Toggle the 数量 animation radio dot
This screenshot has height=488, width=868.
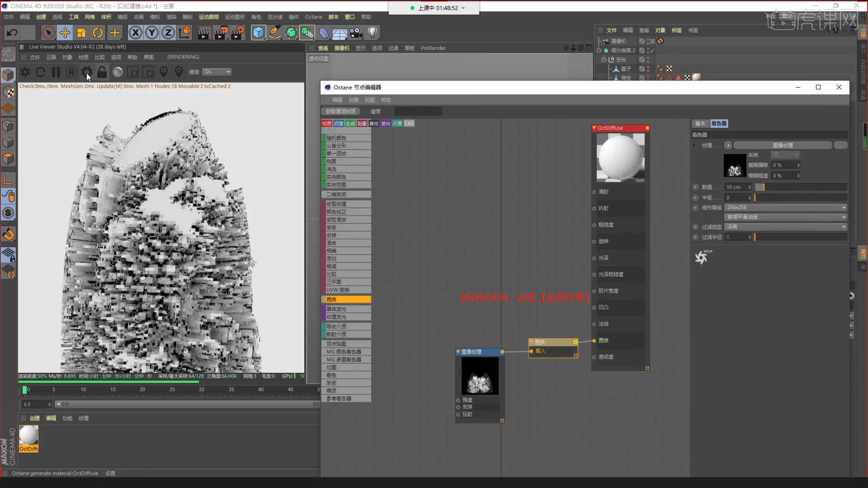click(x=695, y=187)
